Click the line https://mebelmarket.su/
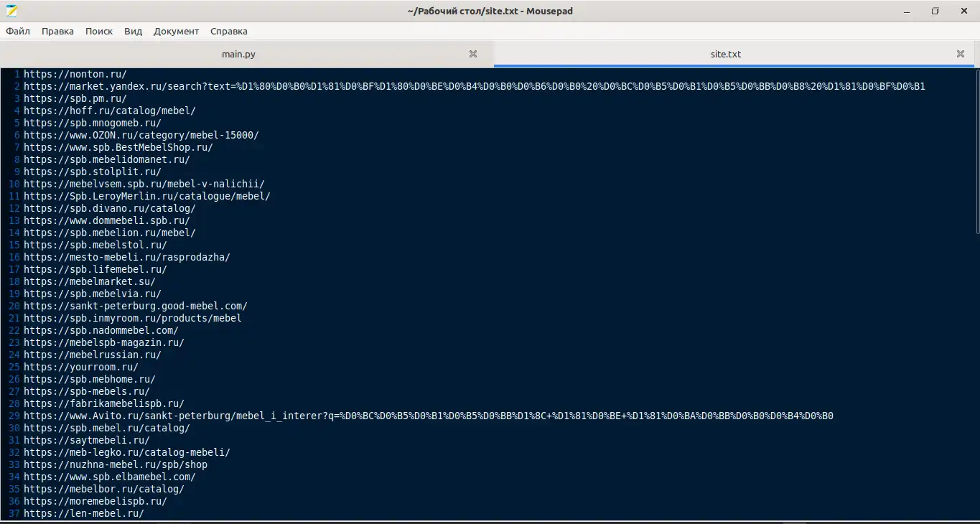 (x=90, y=281)
